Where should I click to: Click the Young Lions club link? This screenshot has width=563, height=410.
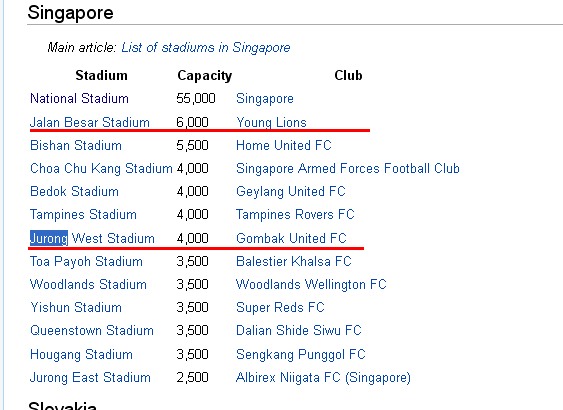271,122
